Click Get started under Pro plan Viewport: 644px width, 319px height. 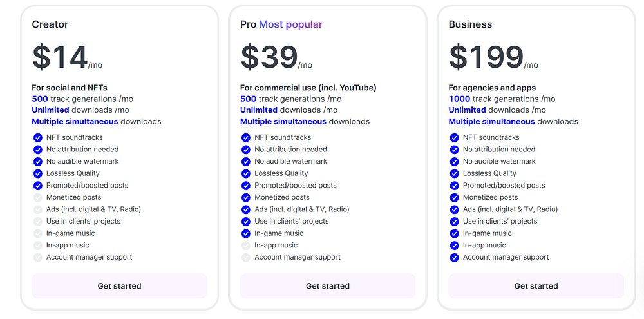pyautogui.click(x=328, y=286)
